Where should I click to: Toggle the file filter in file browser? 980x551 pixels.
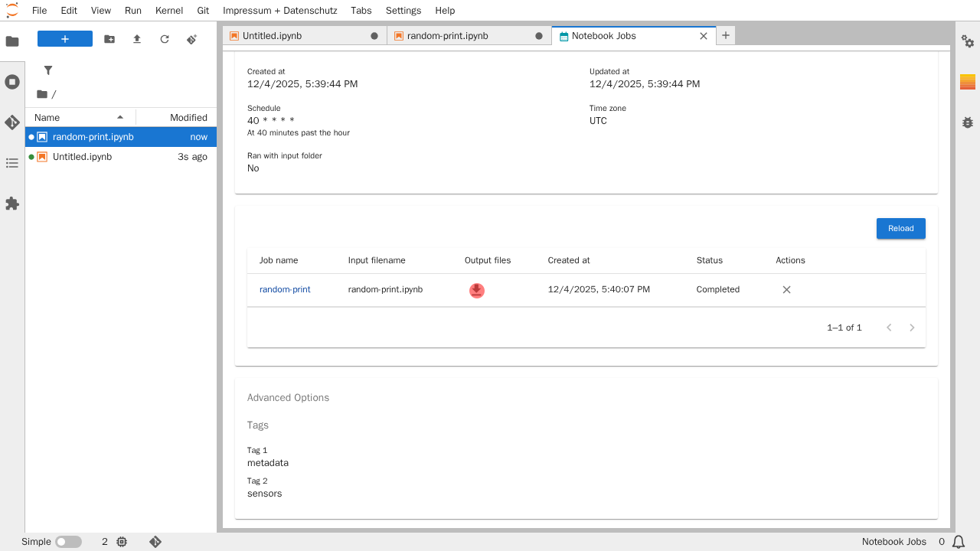pyautogui.click(x=48, y=70)
